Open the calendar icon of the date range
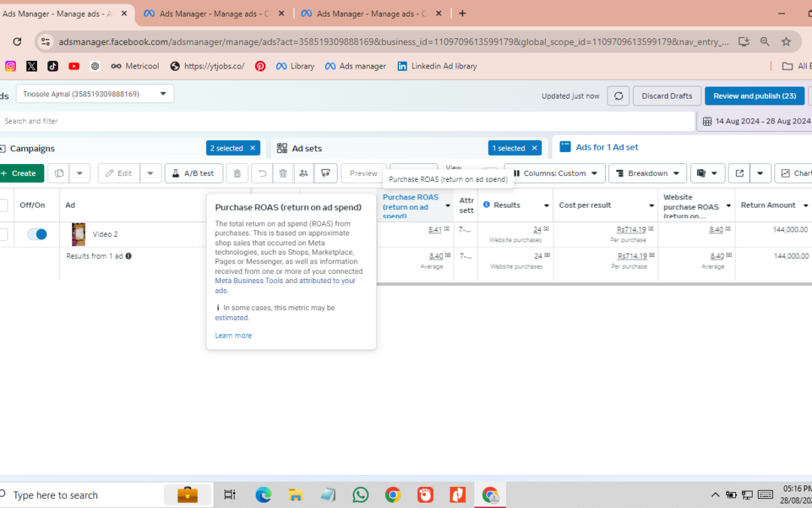Viewport: 812px width, 508px height. [x=707, y=121]
